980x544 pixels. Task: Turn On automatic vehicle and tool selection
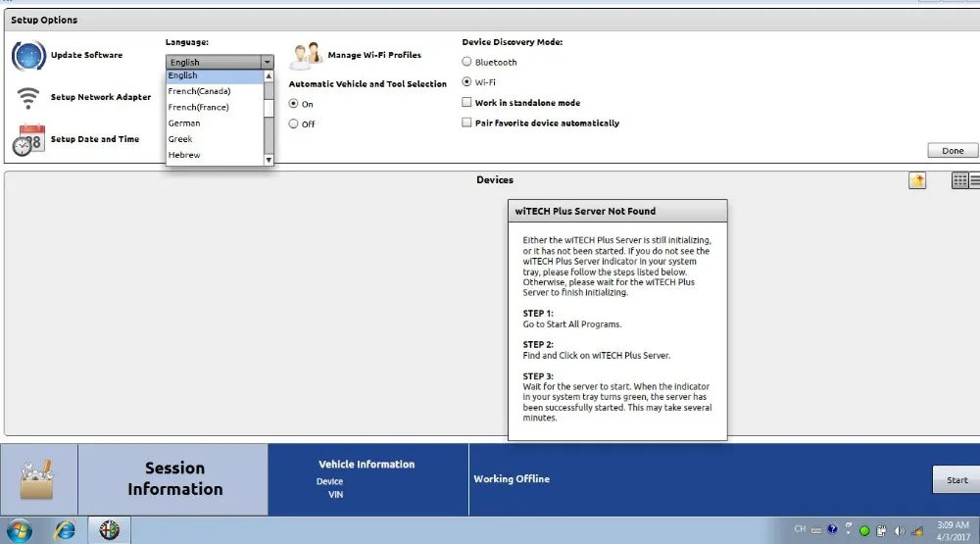pos(293,103)
